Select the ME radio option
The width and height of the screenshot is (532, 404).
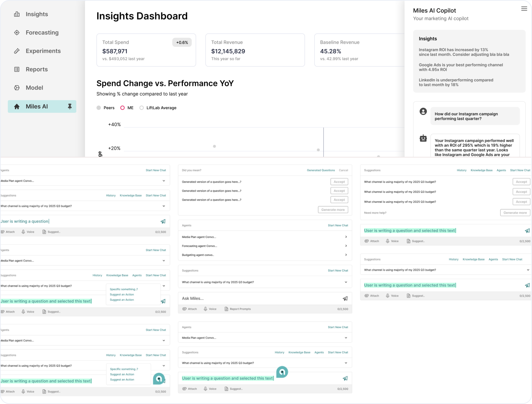(x=123, y=108)
